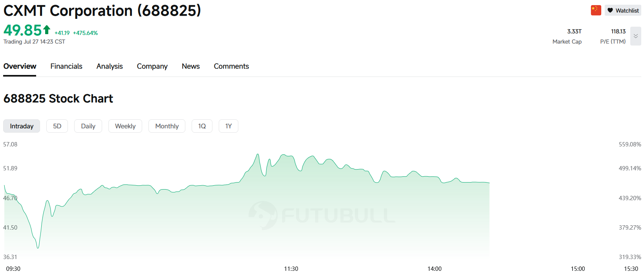Screen dimensions: 644x272
Task: Click the Market Cap value 3.33T
Action: point(574,31)
